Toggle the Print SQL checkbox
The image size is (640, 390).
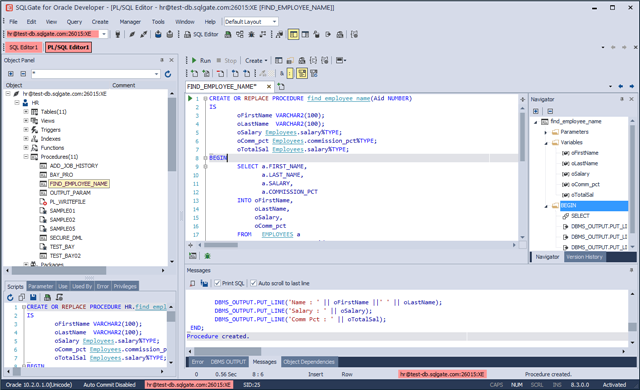[x=218, y=283]
